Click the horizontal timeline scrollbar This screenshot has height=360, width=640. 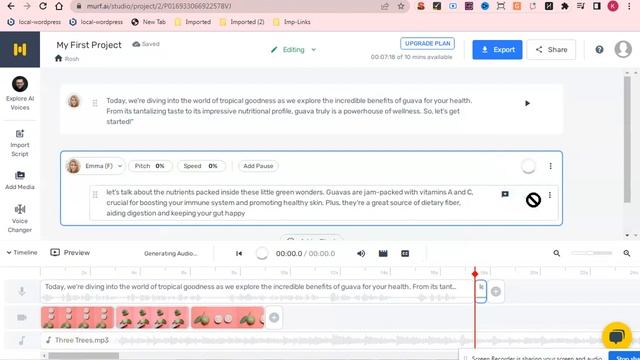tap(84, 356)
